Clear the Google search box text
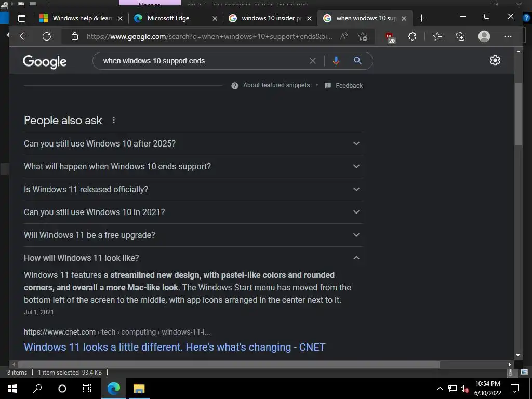Viewport: 532px width, 399px height. pyautogui.click(x=312, y=61)
